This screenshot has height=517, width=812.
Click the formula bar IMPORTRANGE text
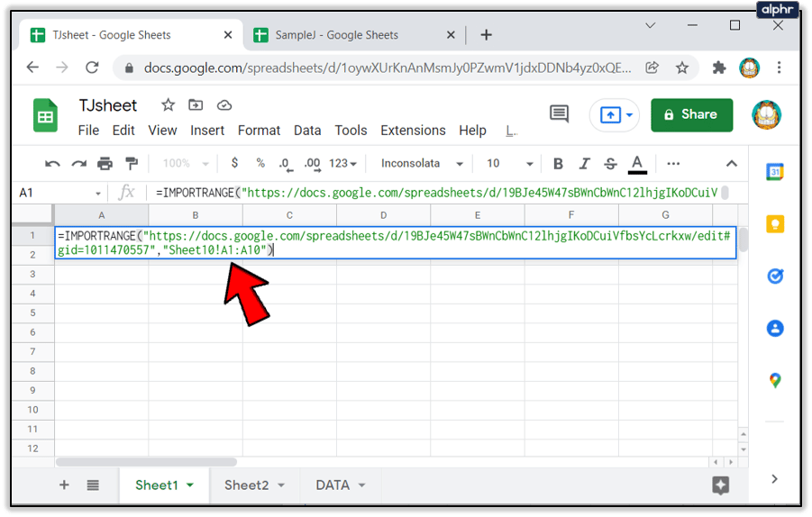(x=436, y=193)
